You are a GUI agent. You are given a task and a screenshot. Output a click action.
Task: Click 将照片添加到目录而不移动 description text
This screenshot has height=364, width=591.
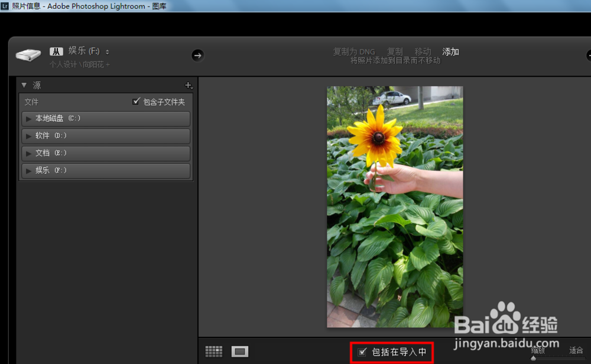[x=395, y=61]
